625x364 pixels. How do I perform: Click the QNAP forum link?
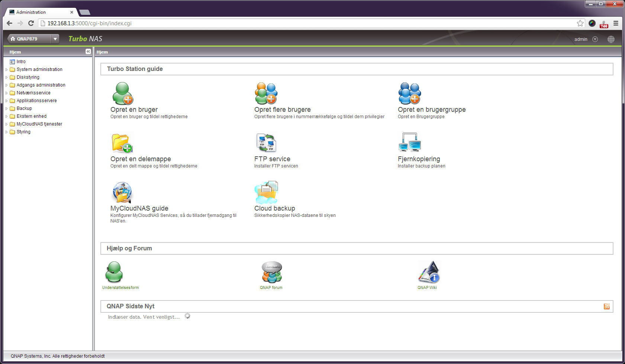pyautogui.click(x=271, y=287)
